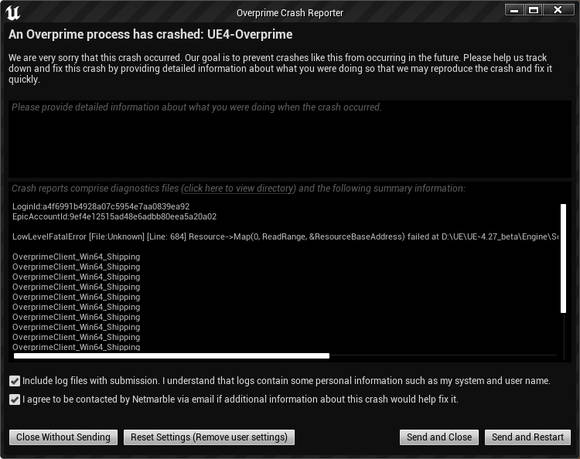Screen dimensions: 580x459
Task: Open the 'click here to view directory' link
Action: [x=239, y=189]
